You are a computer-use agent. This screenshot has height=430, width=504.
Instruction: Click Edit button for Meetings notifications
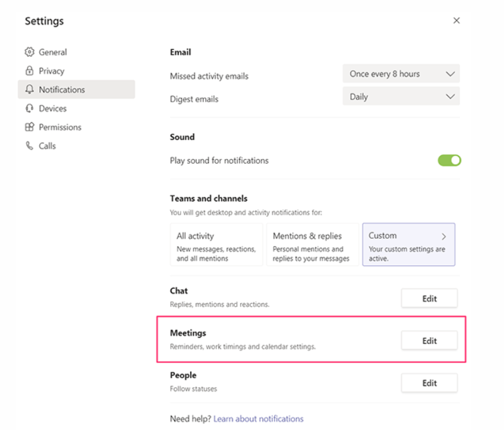click(x=429, y=341)
